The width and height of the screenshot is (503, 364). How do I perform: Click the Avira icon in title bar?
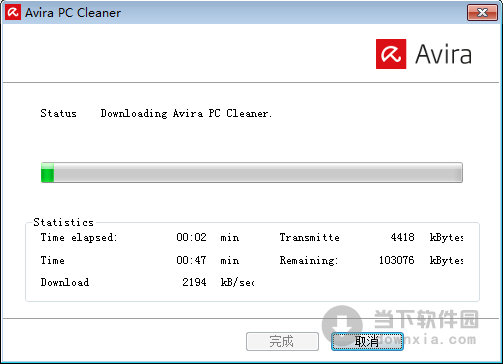click(x=13, y=12)
